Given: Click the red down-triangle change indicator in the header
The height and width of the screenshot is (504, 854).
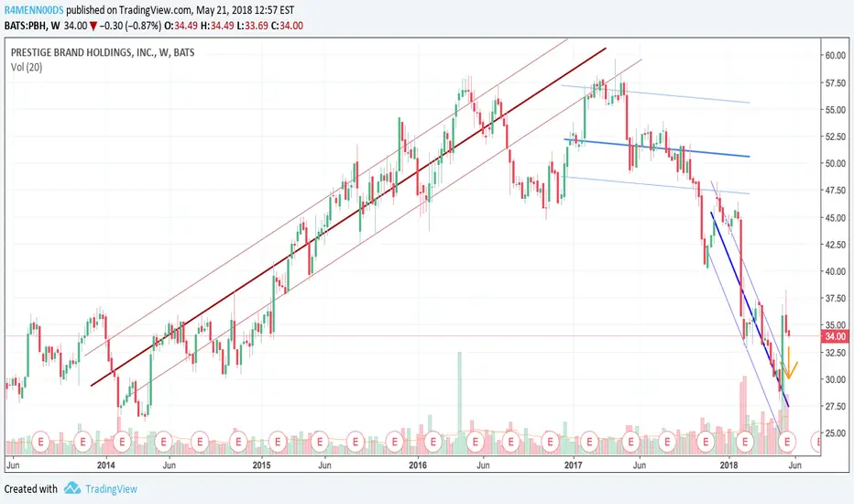Looking at the screenshot, I should tap(93, 27).
